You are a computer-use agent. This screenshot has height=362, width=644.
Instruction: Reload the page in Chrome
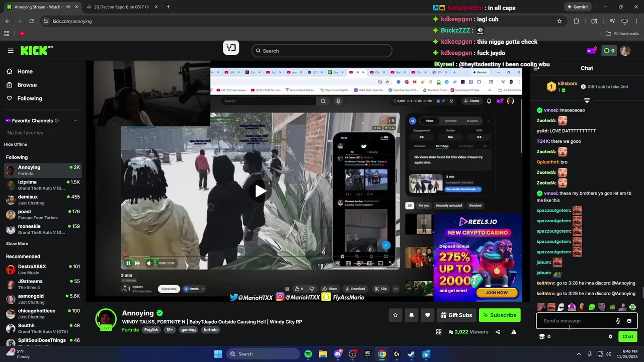point(31,21)
